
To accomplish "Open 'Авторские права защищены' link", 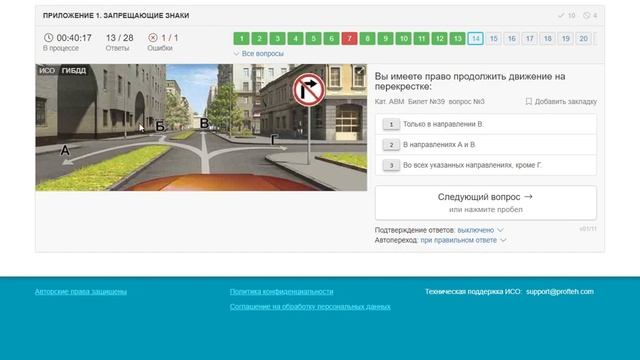I will 81,291.
